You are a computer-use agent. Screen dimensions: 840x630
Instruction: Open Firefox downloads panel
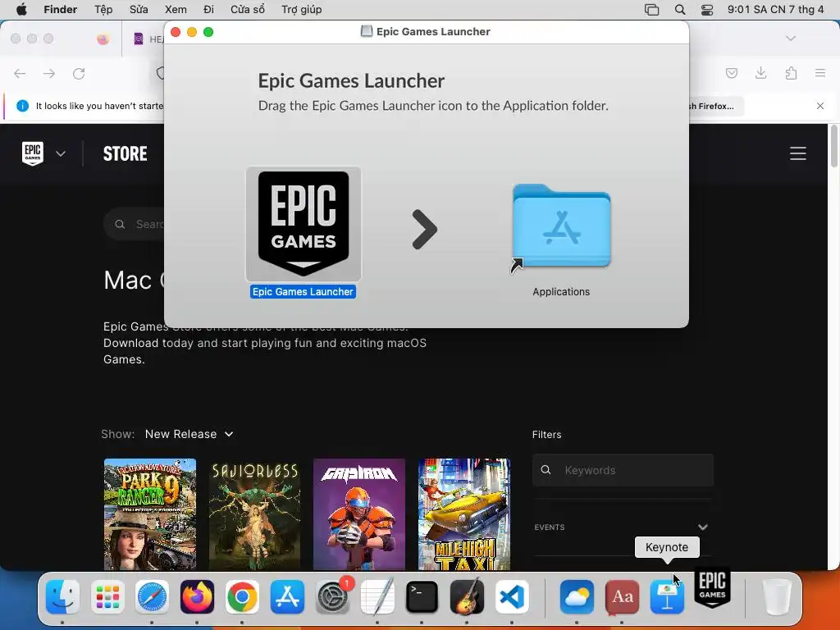pos(760,73)
